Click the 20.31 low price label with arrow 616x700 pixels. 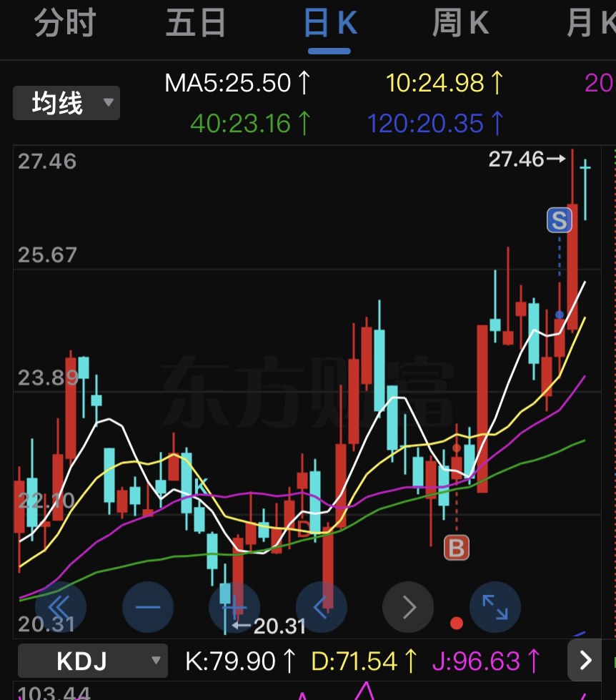coord(269,626)
